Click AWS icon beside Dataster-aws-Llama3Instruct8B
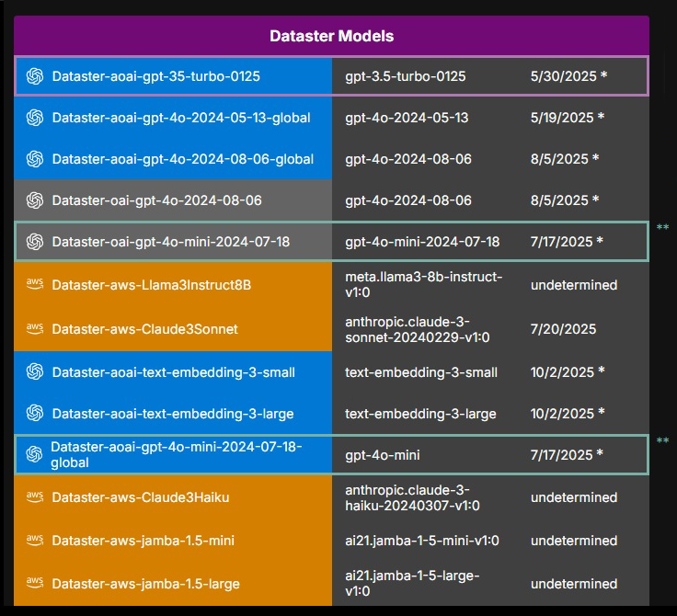The image size is (677, 616). coord(35,284)
